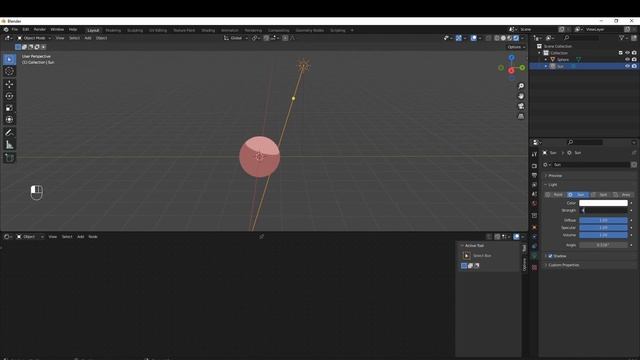640x360 pixels.
Task: Switch to the Shading workspace tab
Action: pyautogui.click(x=208, y=30)
